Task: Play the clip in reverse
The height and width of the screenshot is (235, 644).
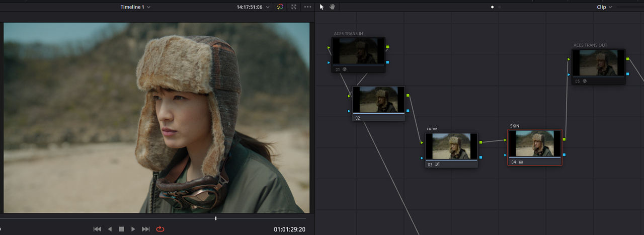Action: click(x=110, y=229)
